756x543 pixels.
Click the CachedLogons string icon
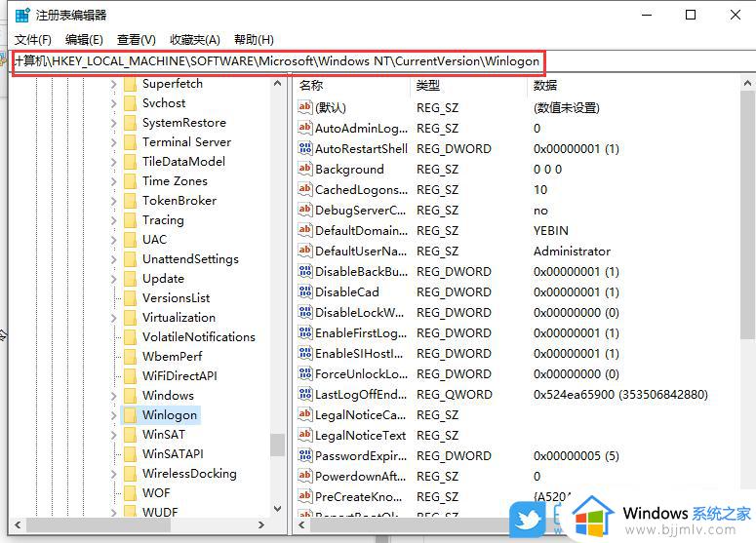(304, 189)
